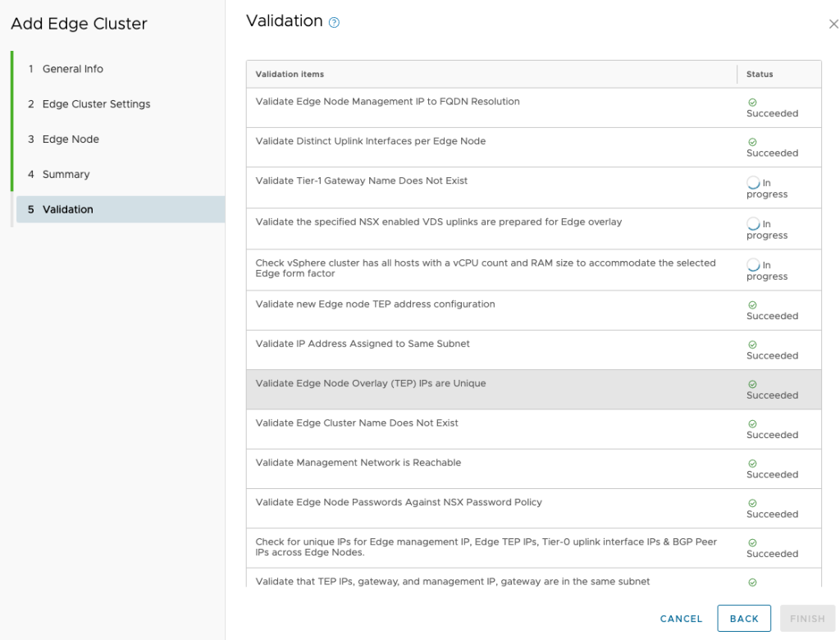The width and height of the screenshot is (840, 640).
Task: Click the BACK button
Action: (744, 619)
